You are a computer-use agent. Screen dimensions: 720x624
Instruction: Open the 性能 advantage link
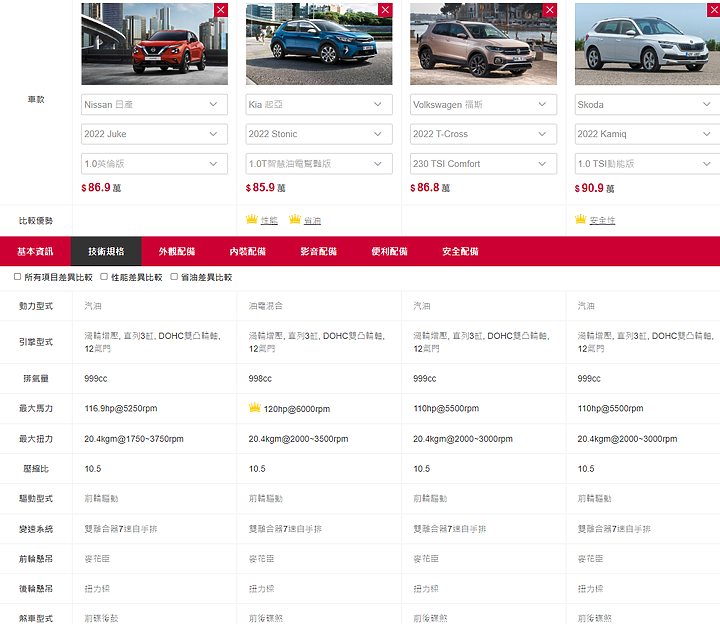(269, 220)
